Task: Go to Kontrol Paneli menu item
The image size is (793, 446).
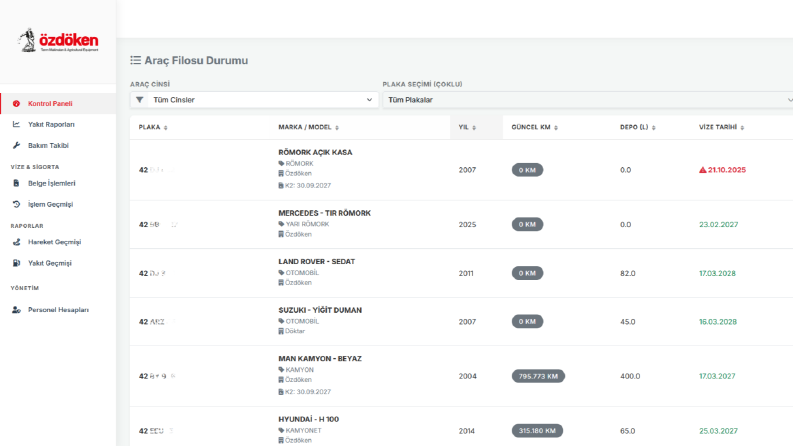Action: click(58, 103)
